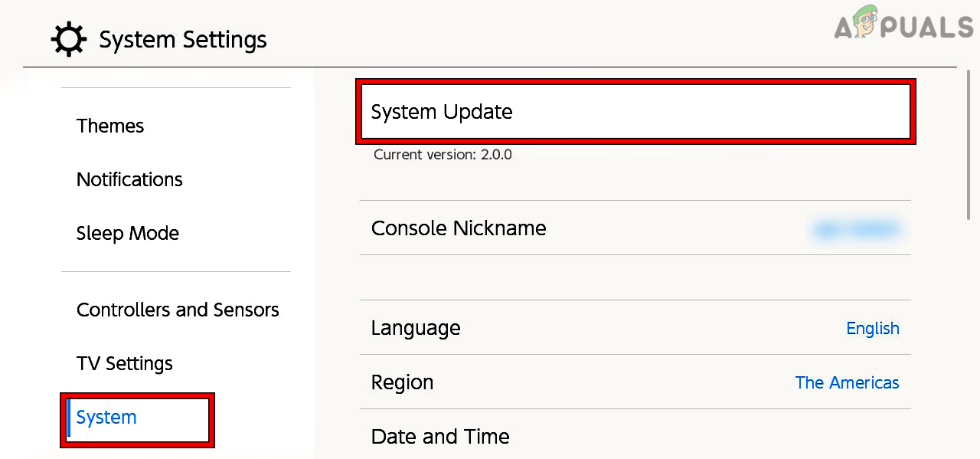
Task: Click the Appuals logo
Action: [x=902, y=28]
